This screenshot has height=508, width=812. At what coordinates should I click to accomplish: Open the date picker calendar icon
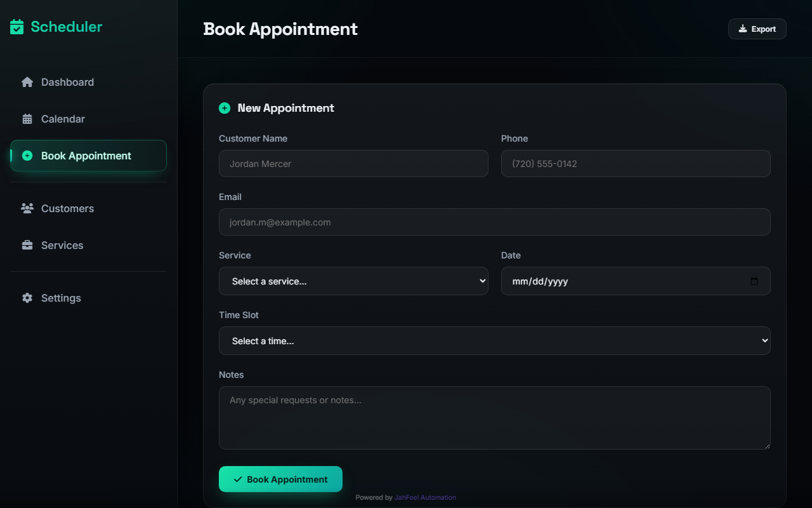coord(754,281)
